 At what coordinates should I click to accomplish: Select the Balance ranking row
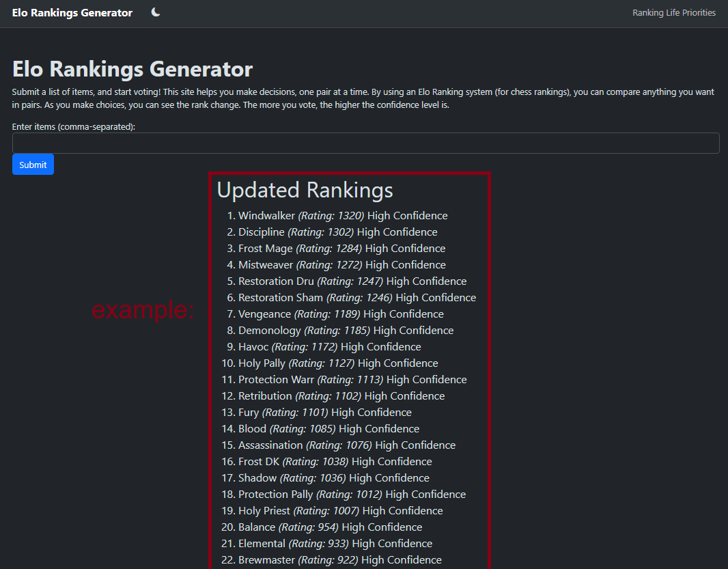click(322, 527)
